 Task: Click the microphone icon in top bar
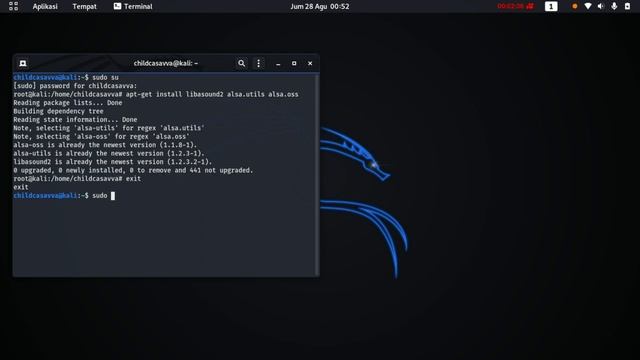point(614,6)
